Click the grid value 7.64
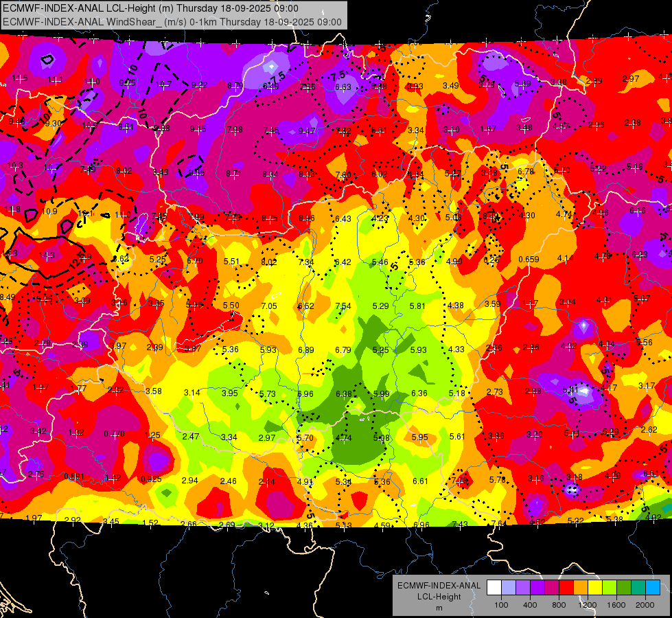This screenshot has height=618, width=672. pos(499,524)
